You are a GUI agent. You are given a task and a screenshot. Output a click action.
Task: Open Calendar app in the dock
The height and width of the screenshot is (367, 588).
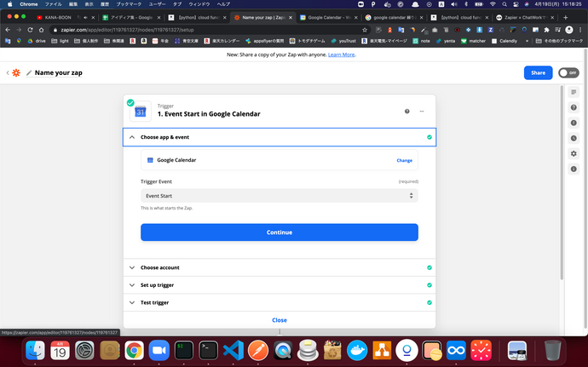pos(60,351)
